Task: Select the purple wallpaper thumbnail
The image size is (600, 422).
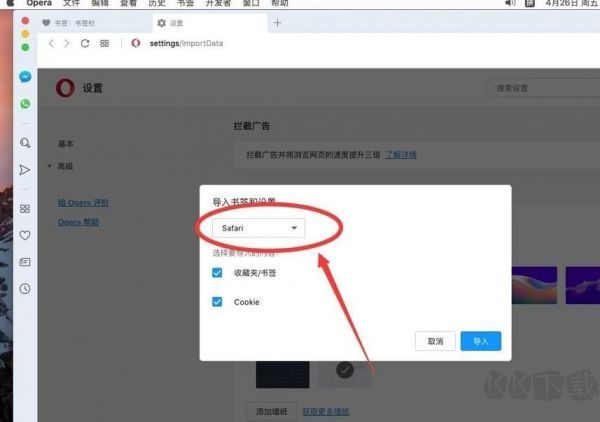Action: point(583,285)
